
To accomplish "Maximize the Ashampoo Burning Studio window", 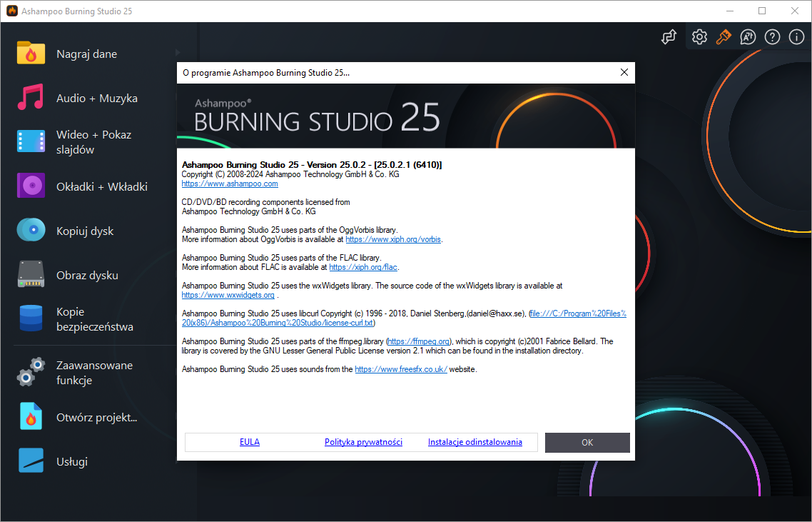I will coord(762,11).
